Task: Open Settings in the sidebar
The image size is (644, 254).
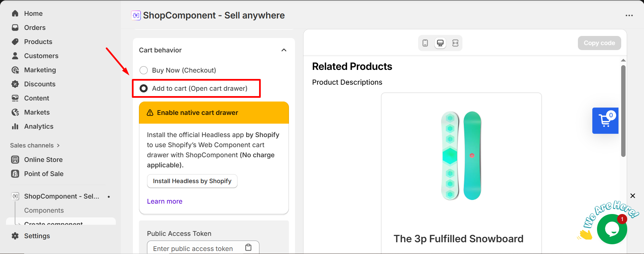Action: (x=37, y=236)
